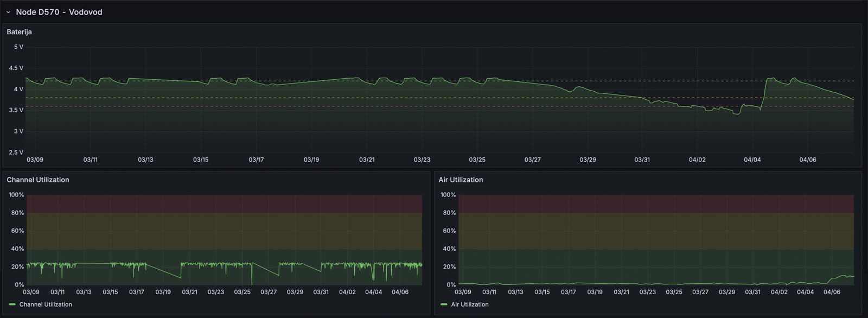This screenshot has height=318, width=868.
Task: Click the 03/31 date tick on Baterija chart
Action: [x=642, y=160]
